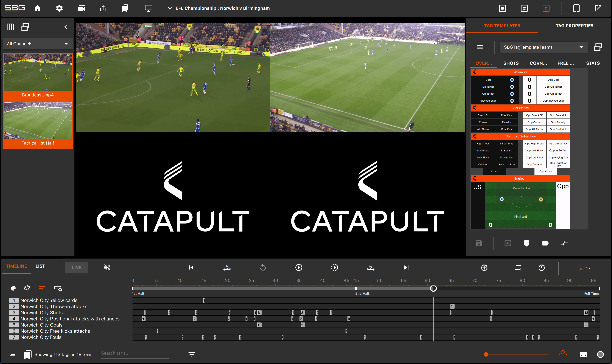
Task: Open the STATS template tab
Action: pyautogui.click(x=593, y=63)
